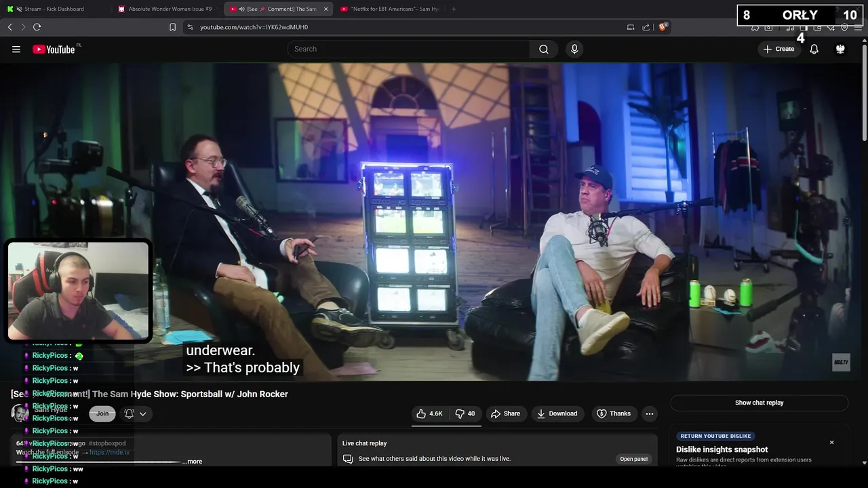Click Show chat replay button
868x488 pixels.
click(759, 403)
